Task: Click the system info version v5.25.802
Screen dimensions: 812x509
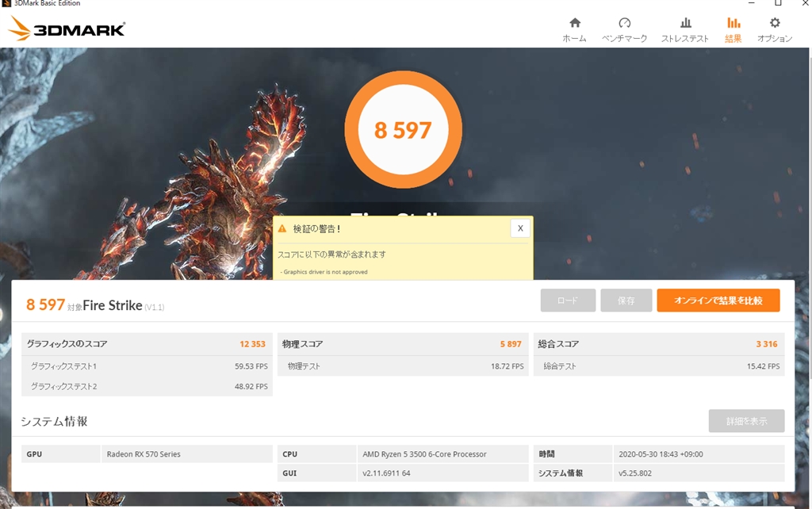Action: point(635,473)
